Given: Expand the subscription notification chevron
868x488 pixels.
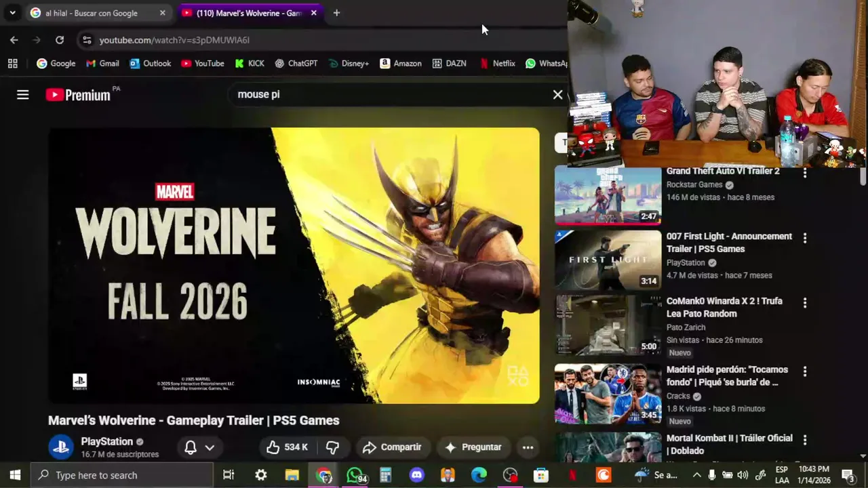Looking at the screenshot, I should click(x=210, y=447).
